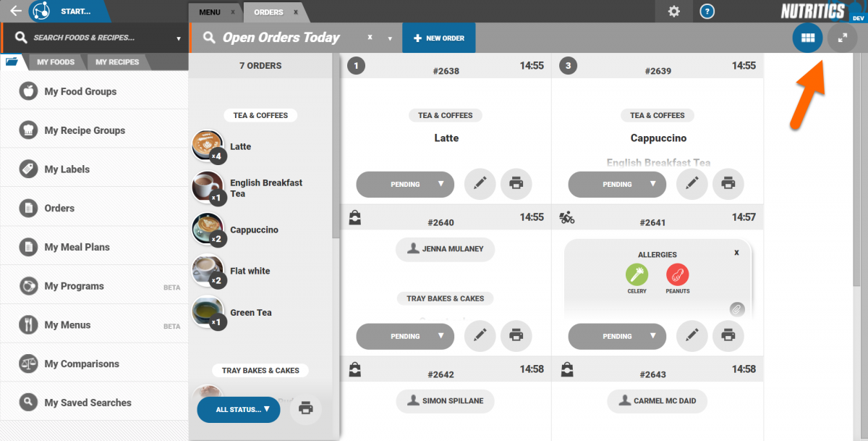This screenshot has width=868, height=441.
Task: Create a New Order
Action: (x=438, y=38)
